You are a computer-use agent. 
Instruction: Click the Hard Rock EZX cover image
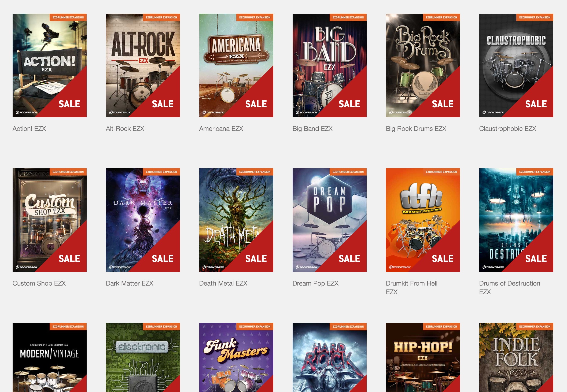(330, 357)
